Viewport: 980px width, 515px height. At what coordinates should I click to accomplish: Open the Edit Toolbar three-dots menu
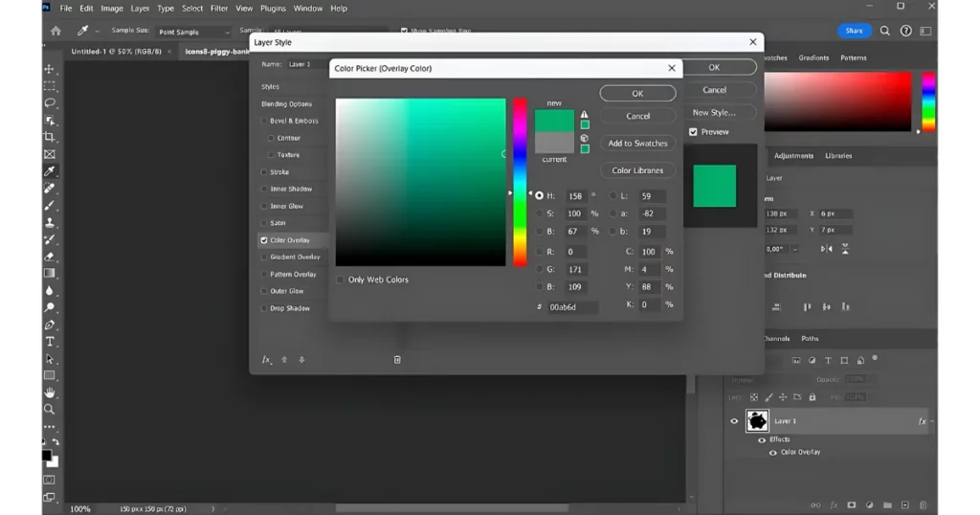point(50,427)
